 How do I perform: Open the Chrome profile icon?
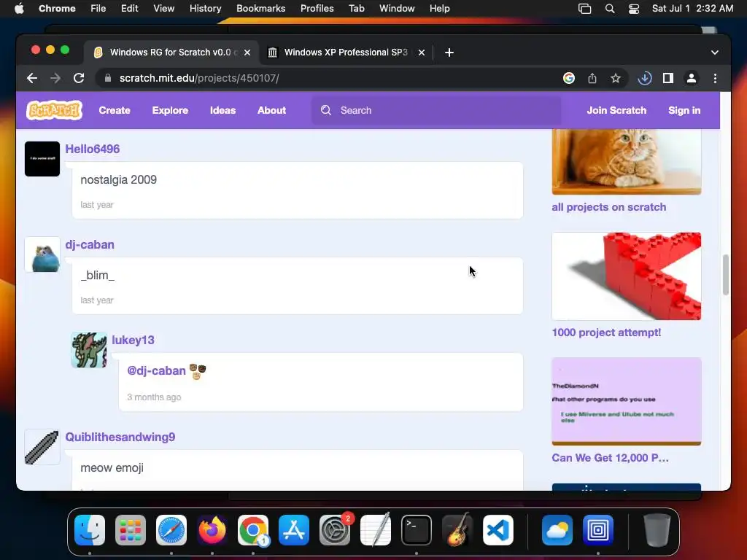coord(692,78)
